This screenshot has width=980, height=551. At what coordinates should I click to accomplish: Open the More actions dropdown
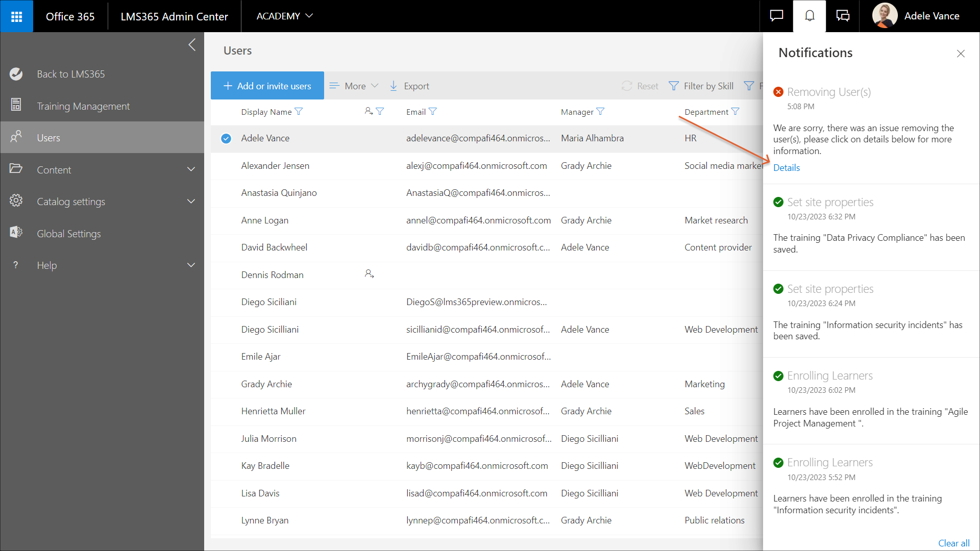pyautogui.click(x=354, y=86)
